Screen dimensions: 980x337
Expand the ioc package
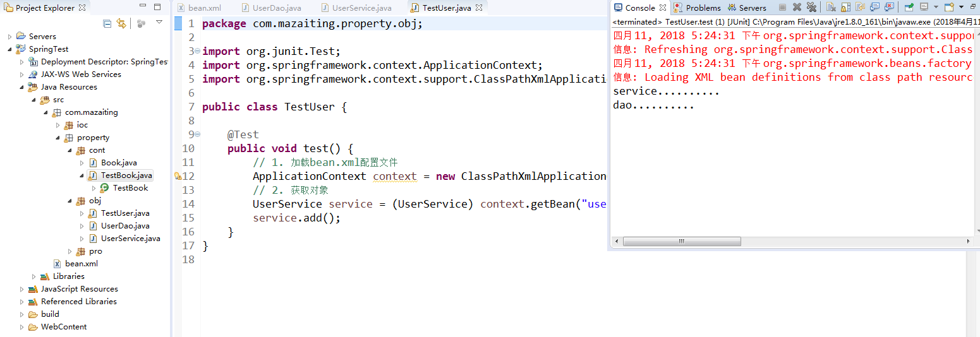tap(57, 125)
